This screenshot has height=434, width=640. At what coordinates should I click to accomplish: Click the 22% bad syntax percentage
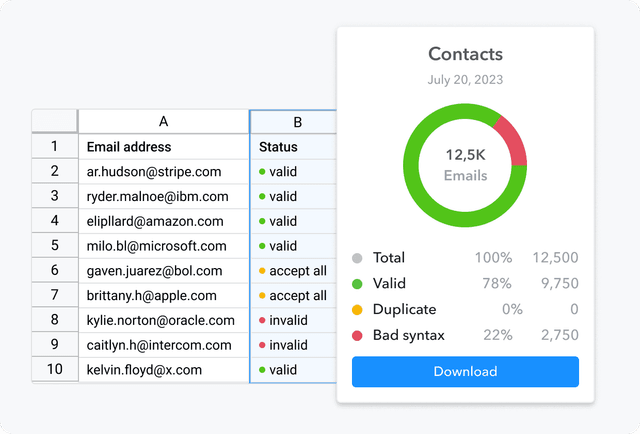[498, 335]
